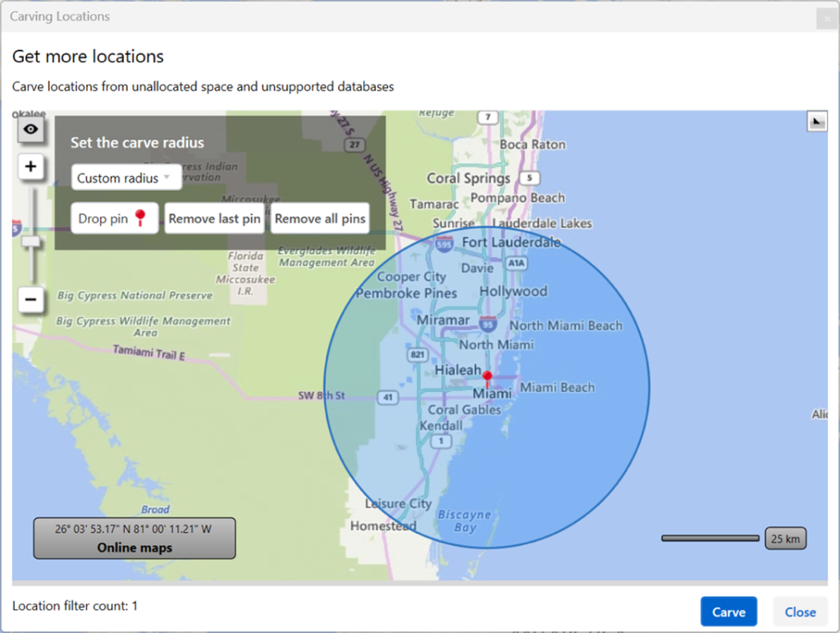Click the route 5 shield near Coral Springs

click(x=529, y=178)
